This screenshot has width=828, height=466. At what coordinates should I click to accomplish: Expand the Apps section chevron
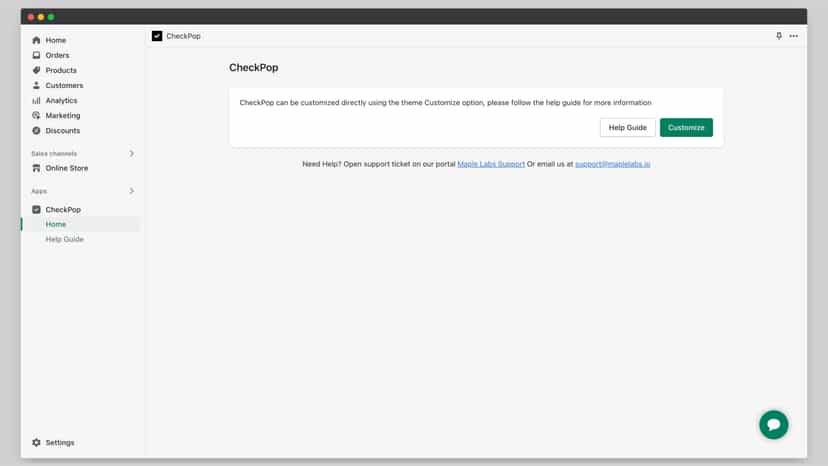pyautogui.click(x=131, y=191)
